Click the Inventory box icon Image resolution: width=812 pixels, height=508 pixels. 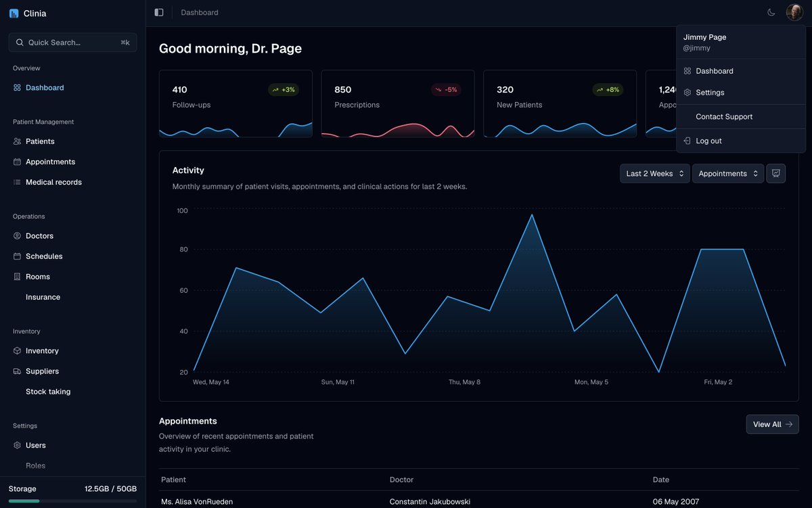point(18,351)
